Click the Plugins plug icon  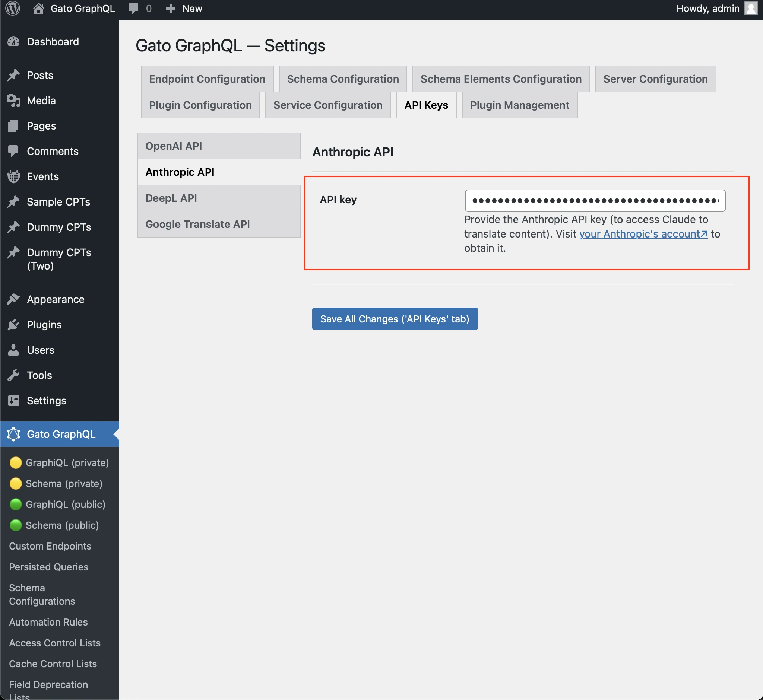[x=14, y=325]
